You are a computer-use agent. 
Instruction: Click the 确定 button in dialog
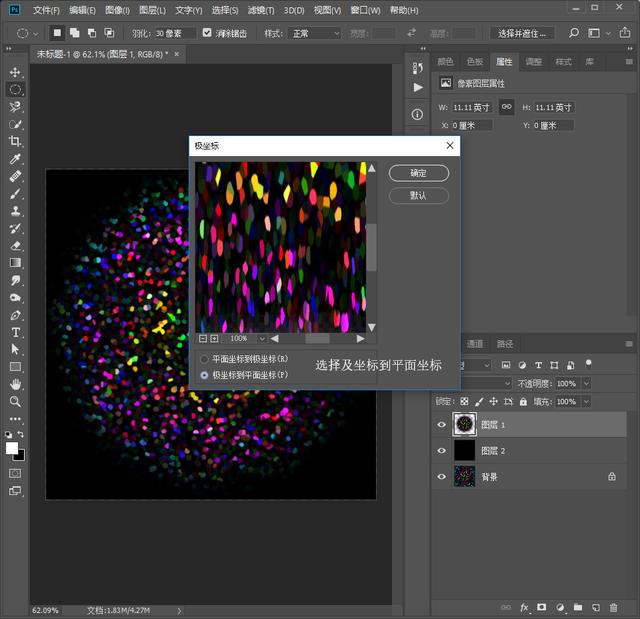[418, 173]
